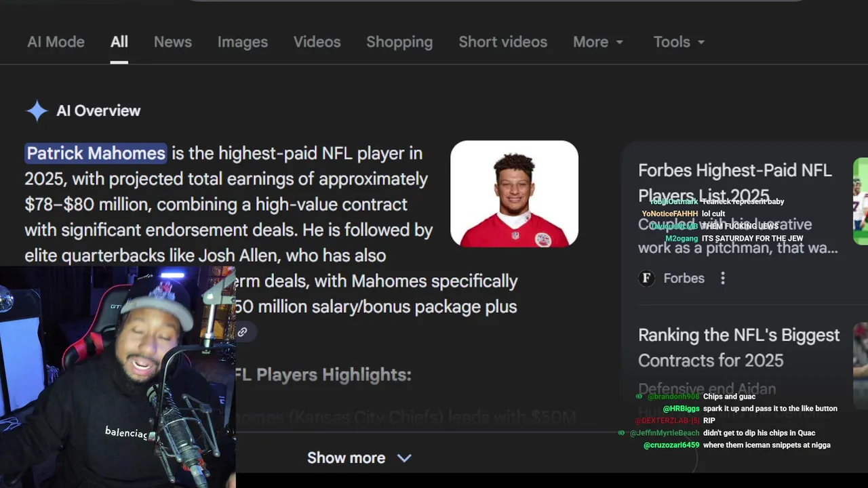Click the Show more chevron arrow

click(404, 458)
